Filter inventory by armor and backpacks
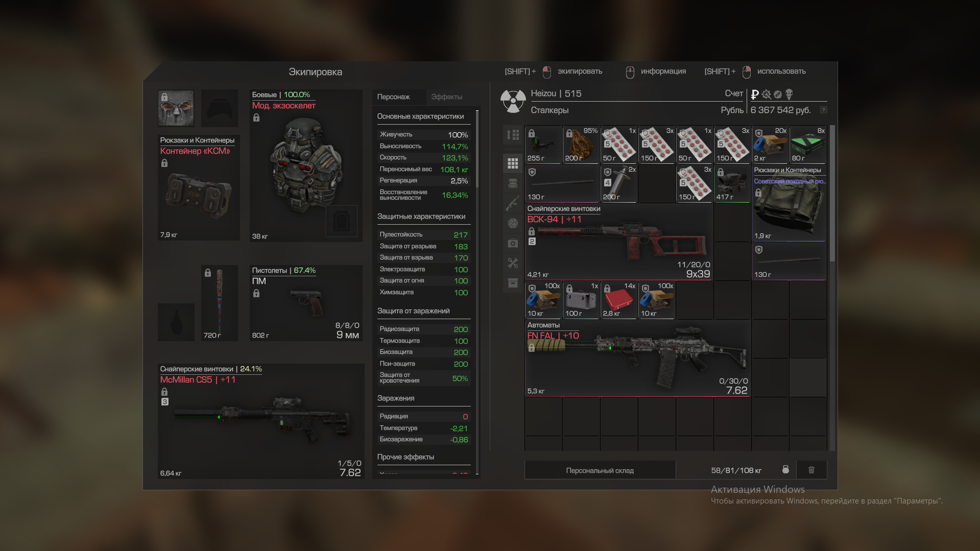 click(x=513, y=183)
